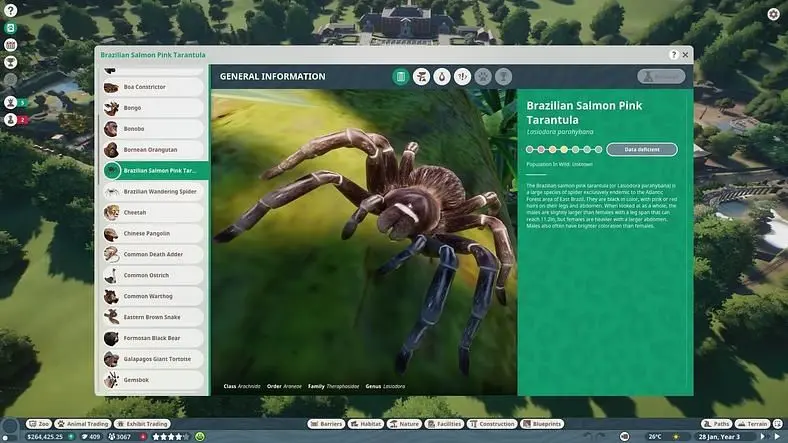Select Boa Constrictor in the animal list
This screenshot has width=788, height=443.
154,87
